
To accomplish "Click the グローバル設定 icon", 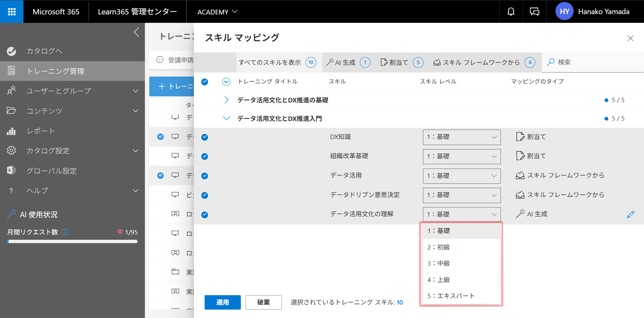I will point(11,171).
